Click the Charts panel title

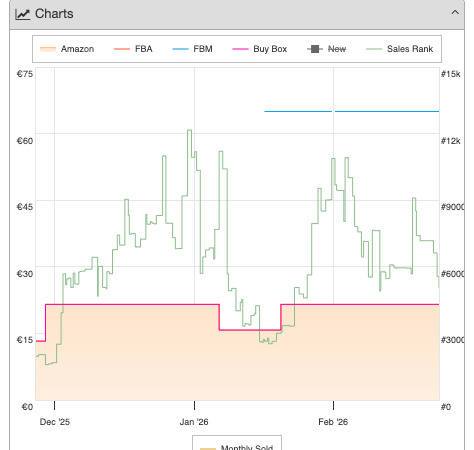(x=54, y=14)
